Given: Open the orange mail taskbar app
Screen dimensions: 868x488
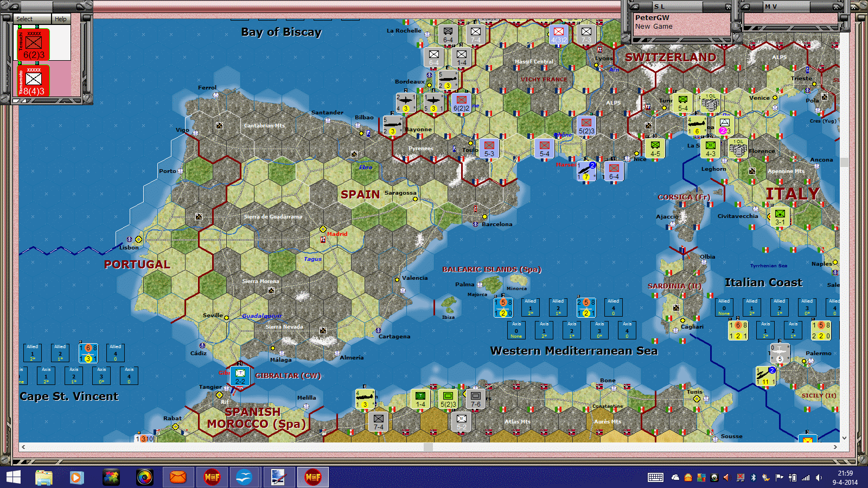Looking at the screenshot, I should pos(178,477).
